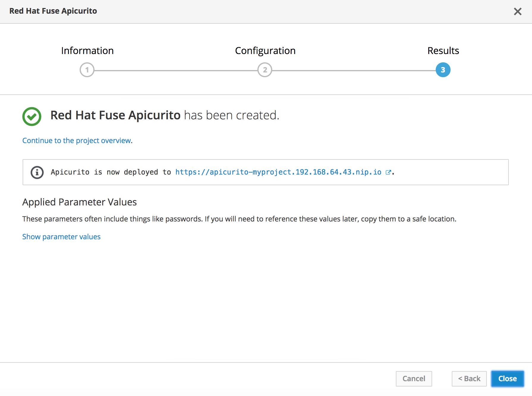Click 'Apicurito is now deployed to' text
Viewport: 532px width, 396px height.
[111, 172]
